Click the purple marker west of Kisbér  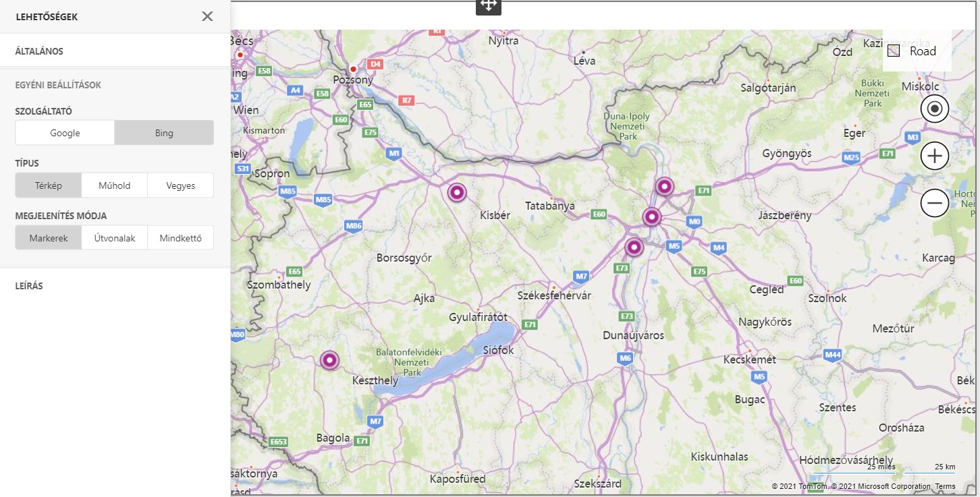[457, 193]
